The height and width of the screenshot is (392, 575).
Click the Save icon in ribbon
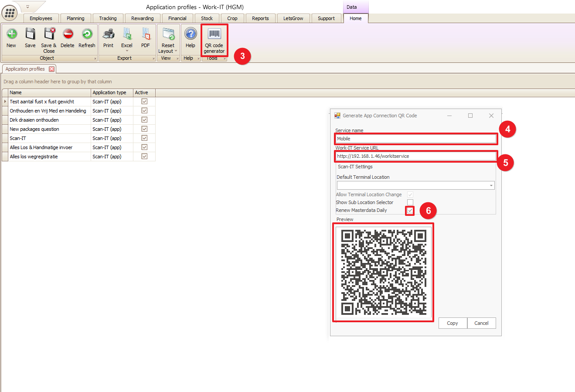[x=30, y=34]
